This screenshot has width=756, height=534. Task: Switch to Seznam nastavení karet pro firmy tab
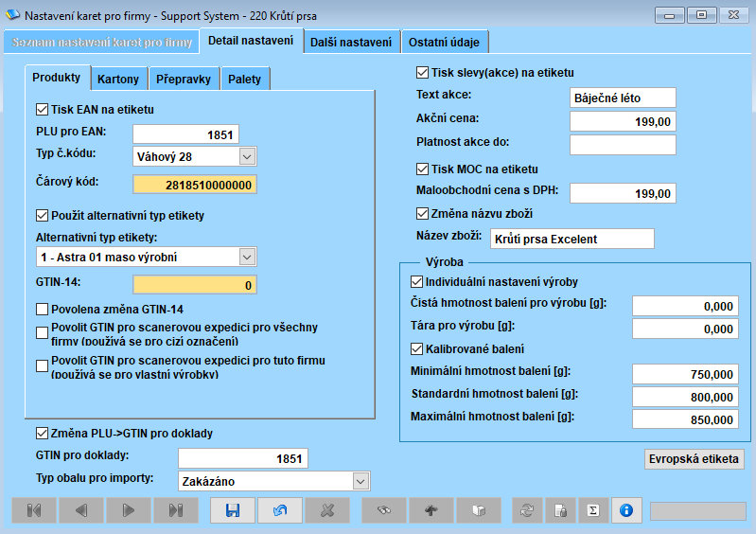pyautogui.click(x=102, y=43)
